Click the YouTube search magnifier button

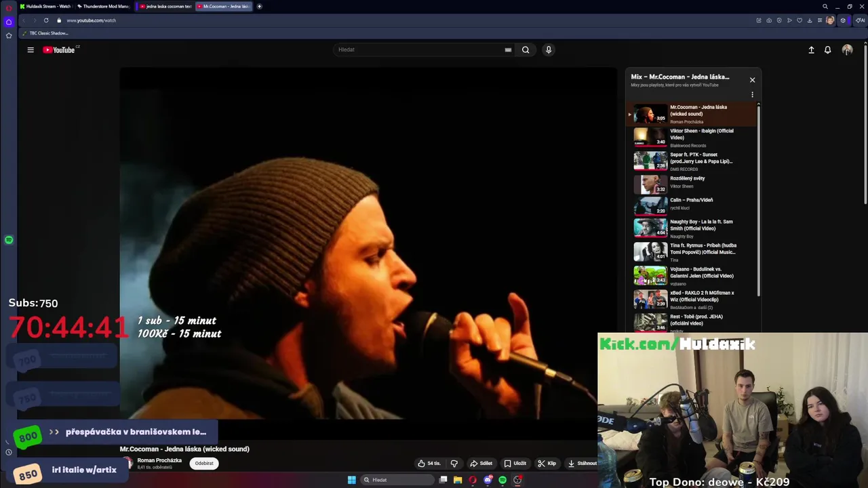[x=526, y=49]
